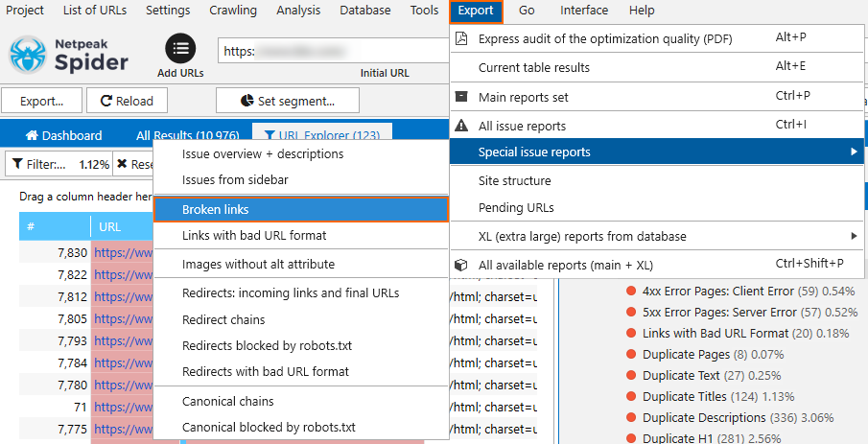Click the Reload button

click(127, 101)
